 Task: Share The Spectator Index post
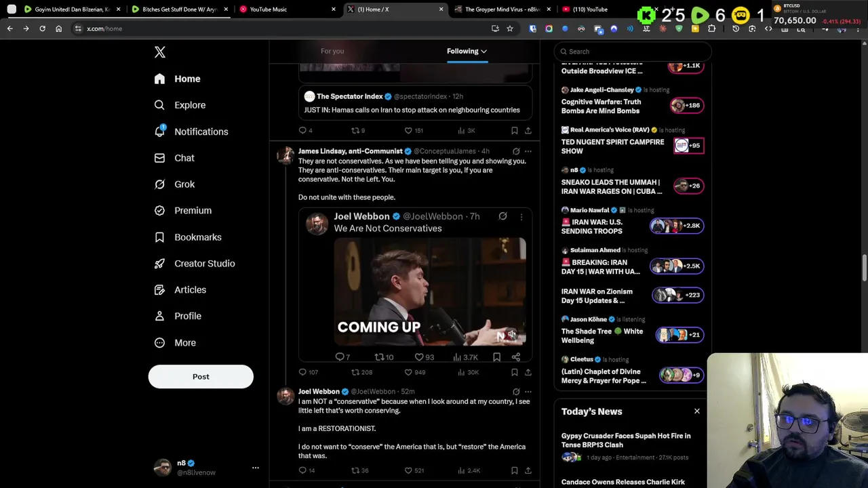(x=528, y=130)
